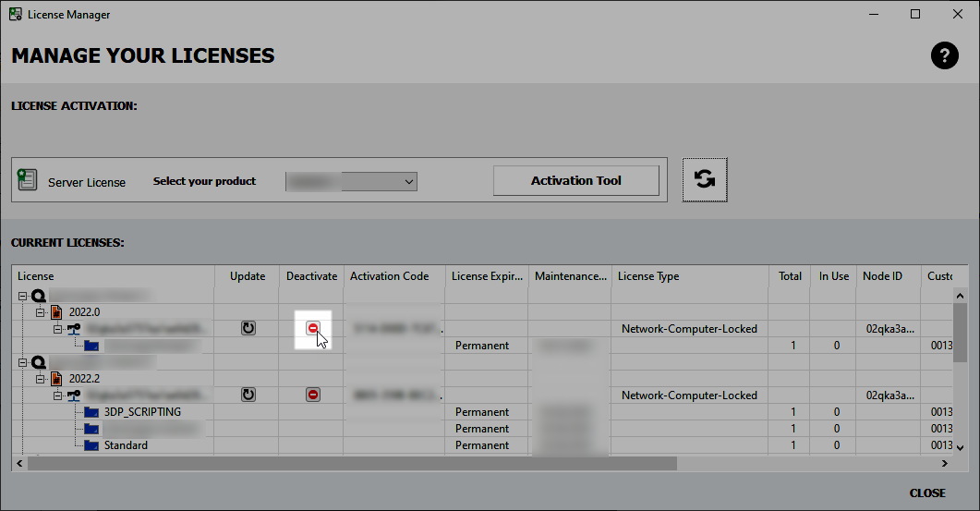Viewport: 980px width, 511px height.
Task: Deactivate the 2022.2 license
Action: coord(313,395)
